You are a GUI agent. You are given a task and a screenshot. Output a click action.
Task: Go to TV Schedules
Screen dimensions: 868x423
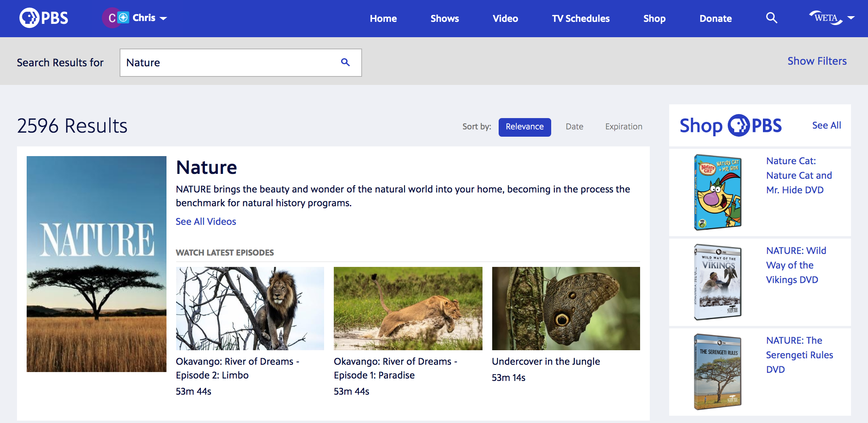point(580,18)
